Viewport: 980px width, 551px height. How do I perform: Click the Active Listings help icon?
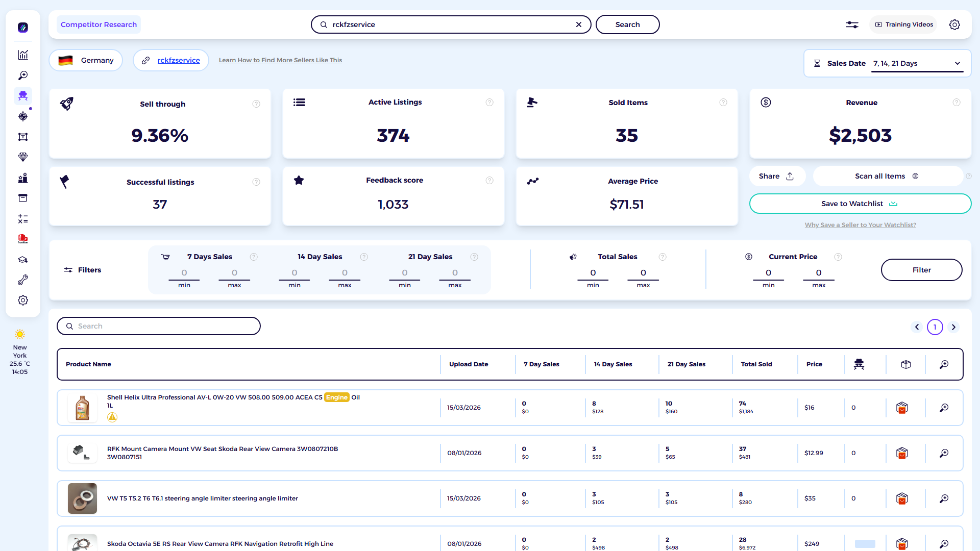(489, 103)
